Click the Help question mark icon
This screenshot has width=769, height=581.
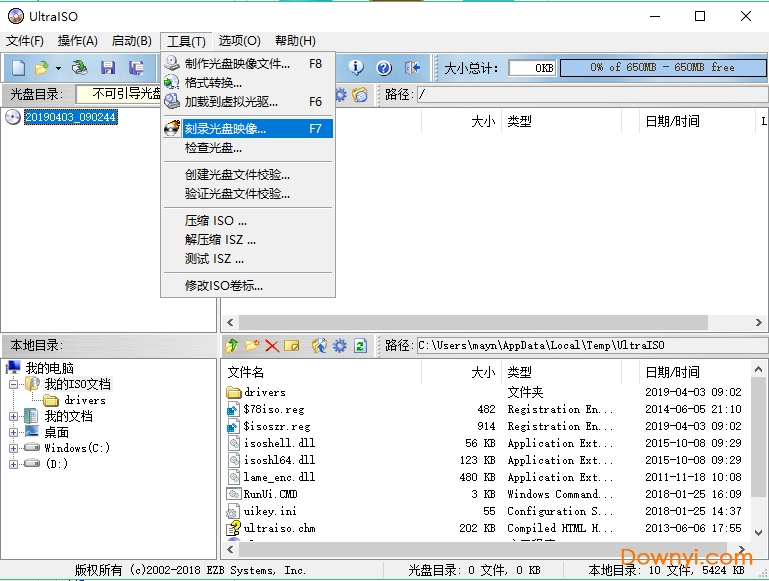384,68
